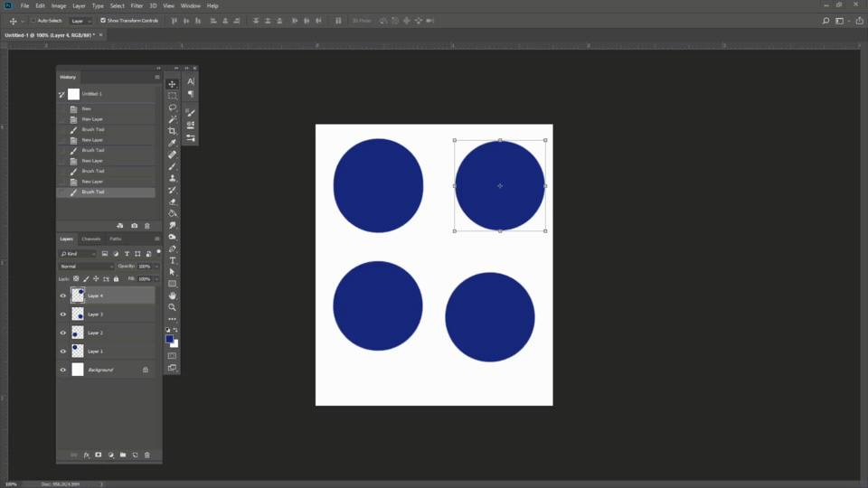
Task: Select the Pen tool
Action: coord(172,249)
